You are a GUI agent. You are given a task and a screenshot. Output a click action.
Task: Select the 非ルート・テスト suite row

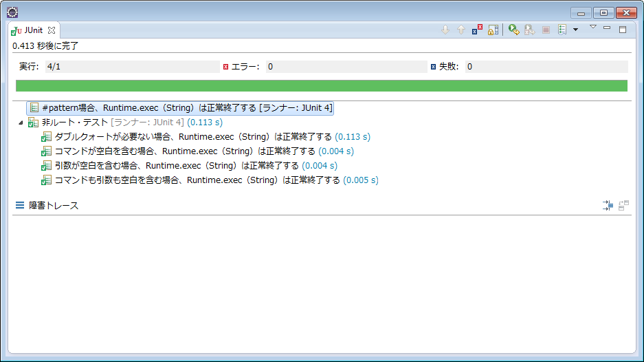(125, 123)
